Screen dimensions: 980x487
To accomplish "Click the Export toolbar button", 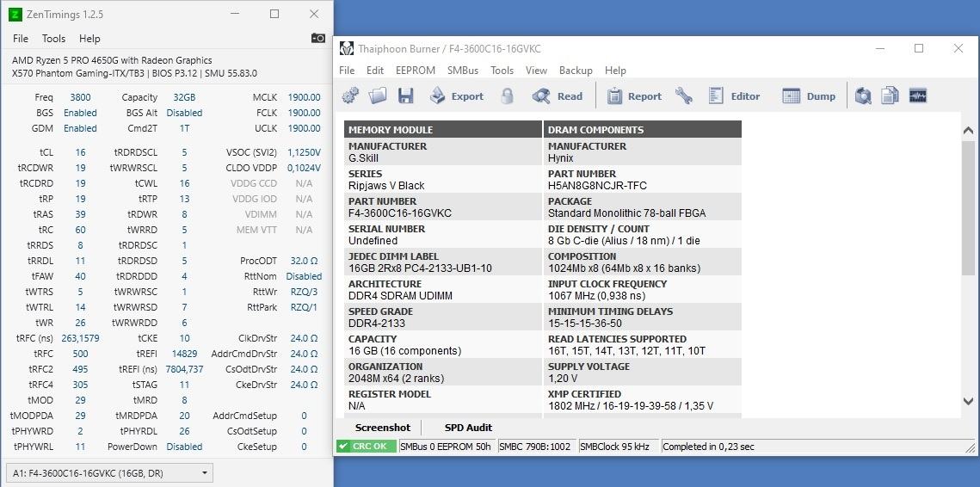I will (x=457, y=96).
